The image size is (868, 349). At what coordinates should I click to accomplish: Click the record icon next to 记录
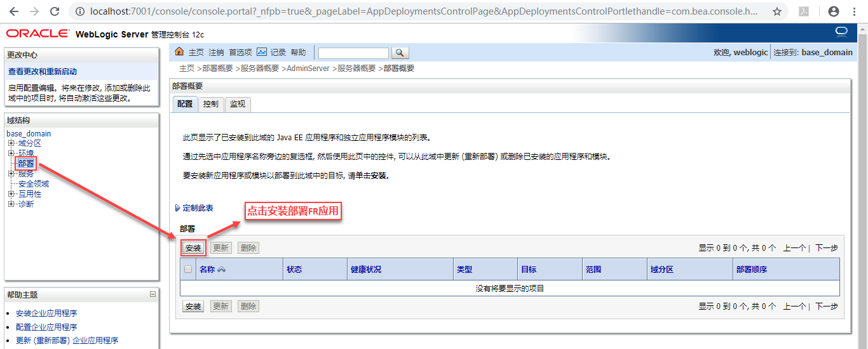(262, 52)
